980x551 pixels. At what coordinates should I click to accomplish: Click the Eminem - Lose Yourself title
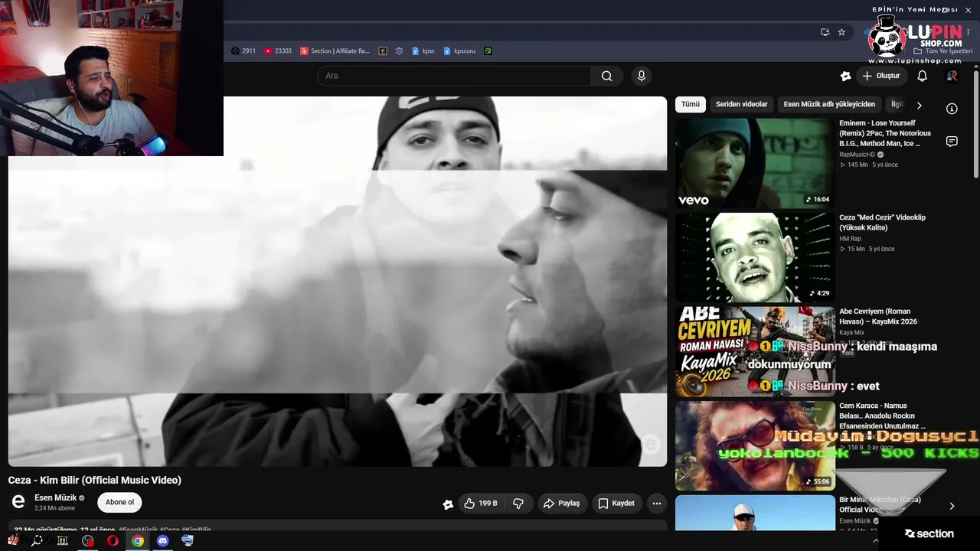click(885, 133)
